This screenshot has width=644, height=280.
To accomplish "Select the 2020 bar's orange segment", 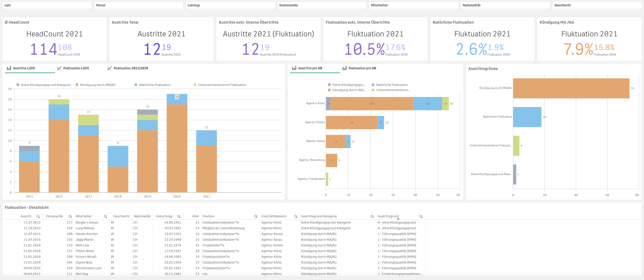I will coord(177,148).
